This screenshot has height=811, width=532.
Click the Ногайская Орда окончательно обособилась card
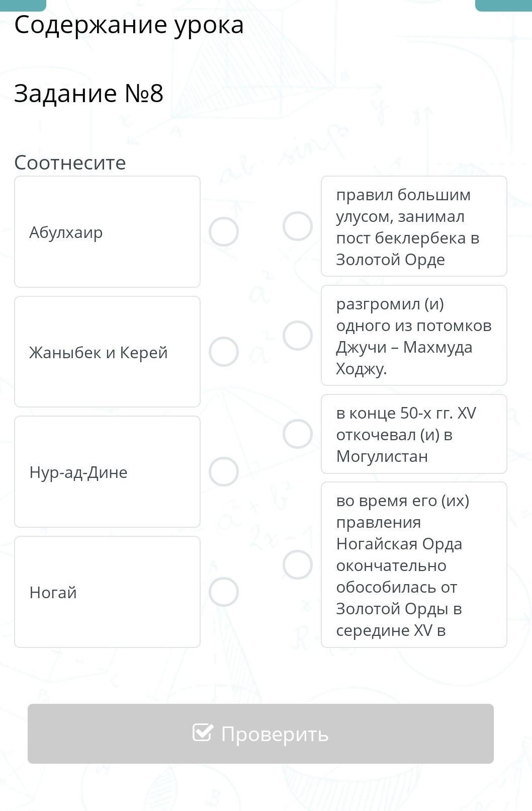(x=414, y=565)
